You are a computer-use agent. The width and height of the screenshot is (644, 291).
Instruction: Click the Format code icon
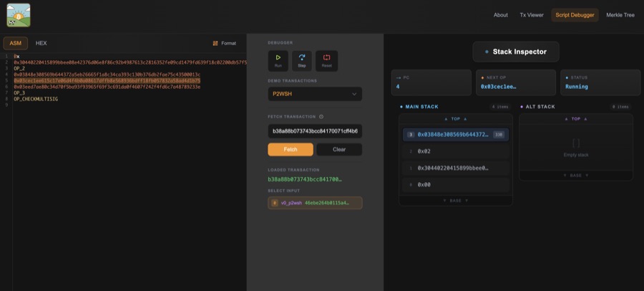[215, 43]
